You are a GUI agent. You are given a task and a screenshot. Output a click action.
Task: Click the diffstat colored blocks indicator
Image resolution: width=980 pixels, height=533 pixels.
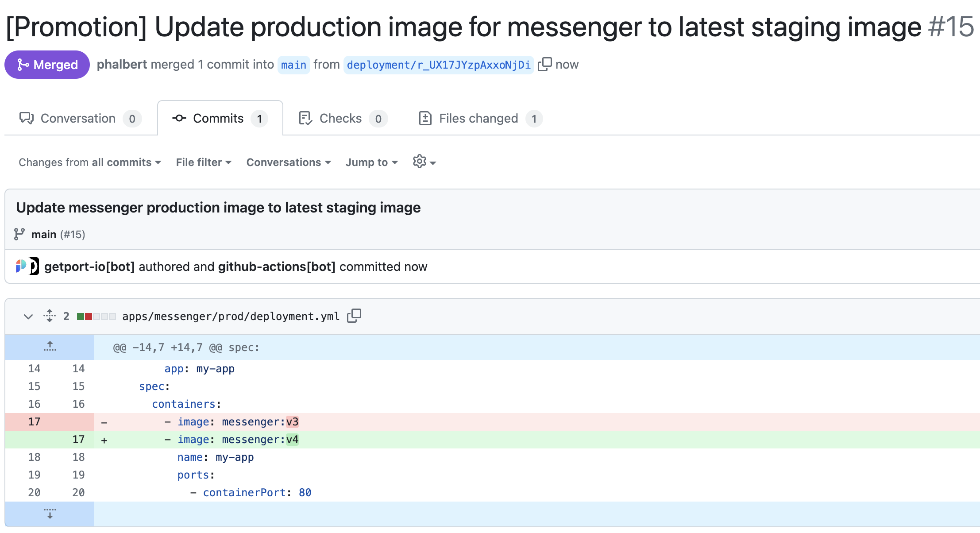click(96, 317)
